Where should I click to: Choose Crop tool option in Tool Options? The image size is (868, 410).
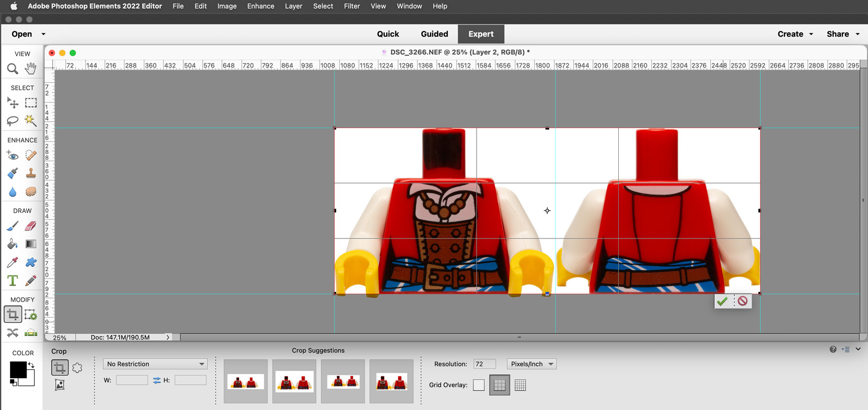click(x=60, y=368)
